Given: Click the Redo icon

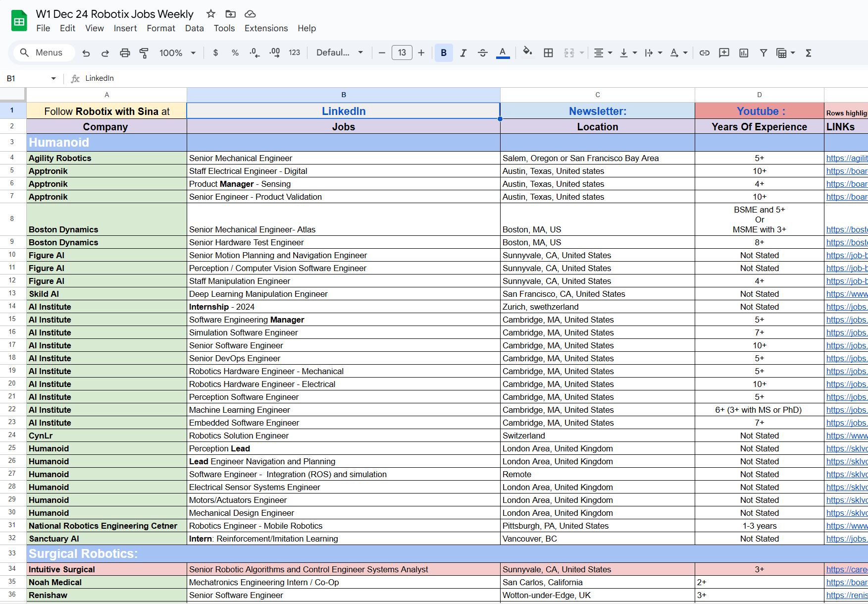Looking at the screenshot, I should click(x=105, y=53).
